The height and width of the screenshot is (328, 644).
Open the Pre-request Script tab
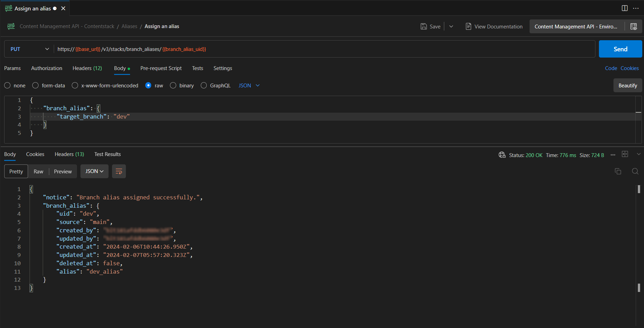pyautogui.click(x=161, y=68)
